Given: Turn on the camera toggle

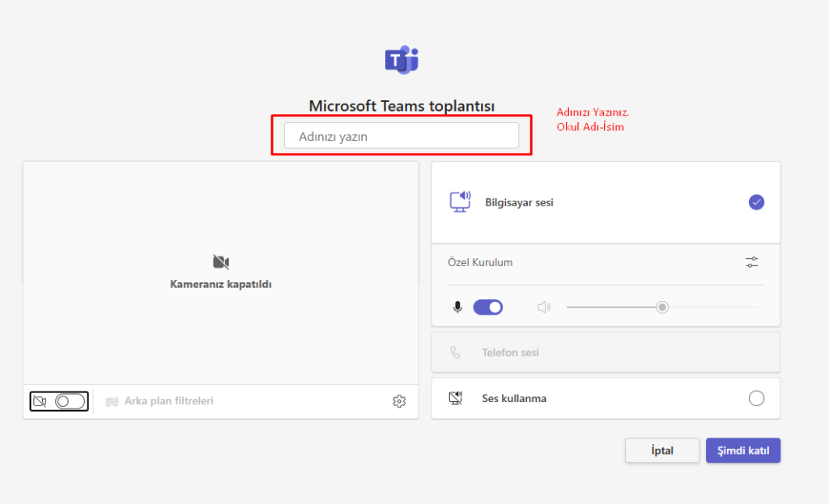Looking at the screenshot, I should click(70, 401).
